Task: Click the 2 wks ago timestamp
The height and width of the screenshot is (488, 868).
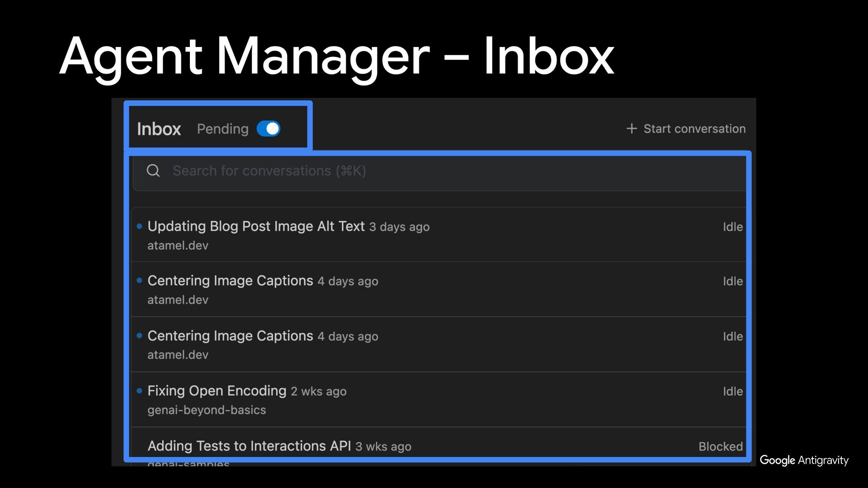Action: [x=318, y=391]
